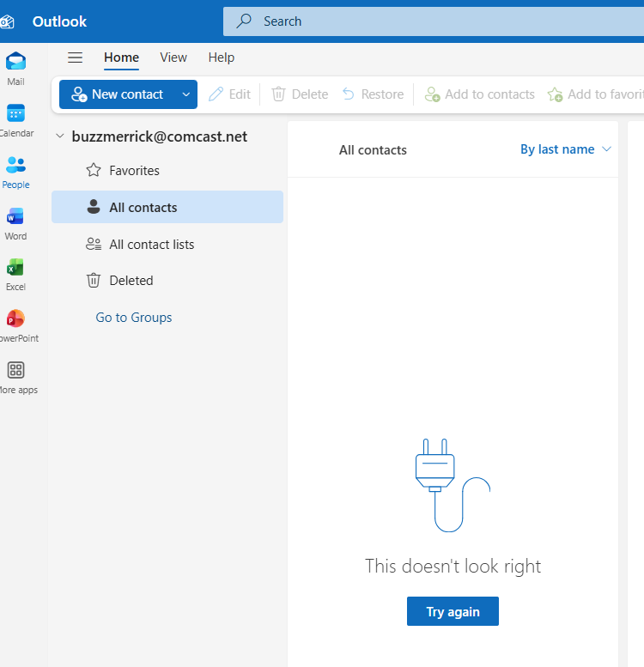Viewport: 644px width, 667px height.
Task: Switch to the Help tab
Action: coord(222,58)
